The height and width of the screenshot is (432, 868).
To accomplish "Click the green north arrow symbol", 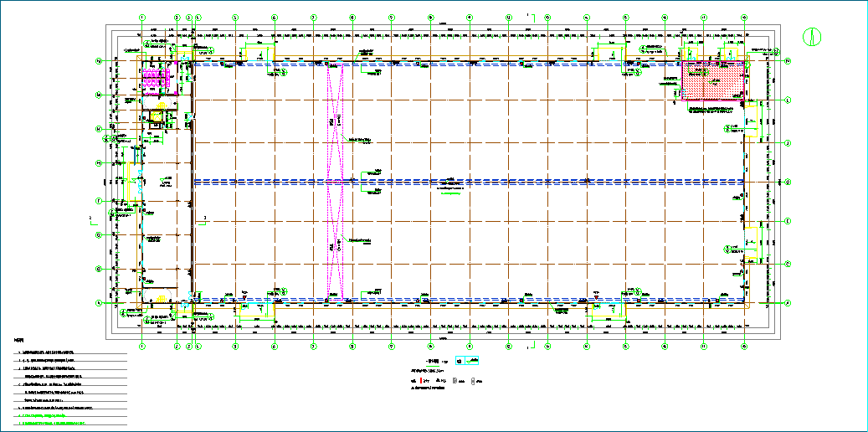I will [812, 37].
